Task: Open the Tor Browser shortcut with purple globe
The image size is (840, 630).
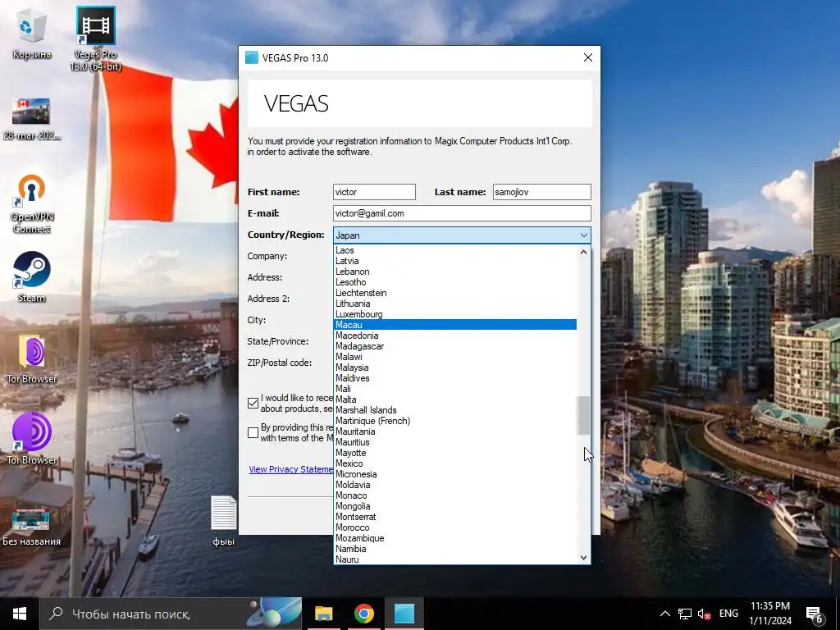Action: pyautogui.click(x=32, y=438)
